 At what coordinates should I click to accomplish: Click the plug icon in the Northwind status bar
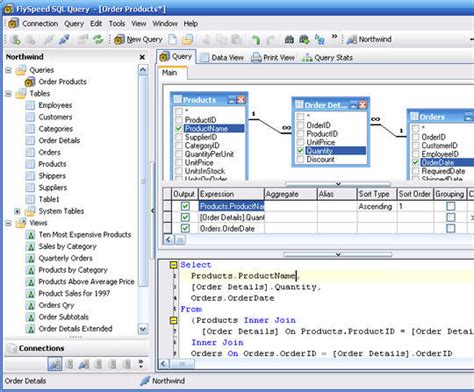click(145, 381)
